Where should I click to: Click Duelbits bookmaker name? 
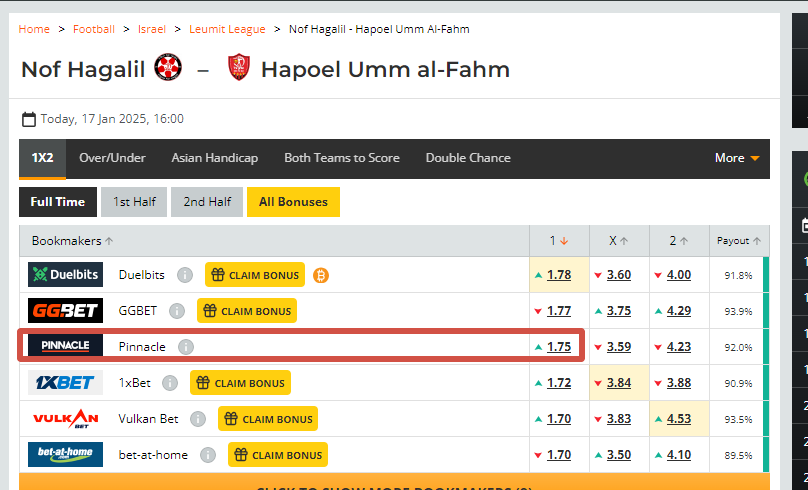[x=142, y=275]
